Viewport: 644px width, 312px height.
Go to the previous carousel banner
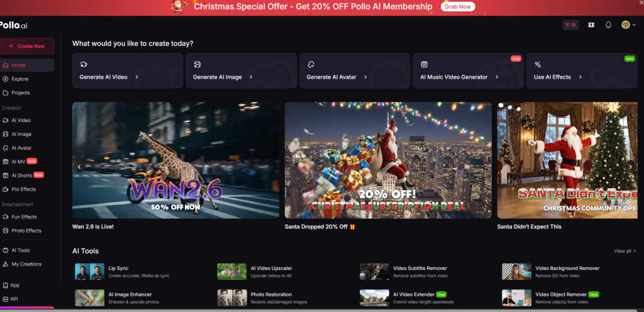(x=79, y=167)
